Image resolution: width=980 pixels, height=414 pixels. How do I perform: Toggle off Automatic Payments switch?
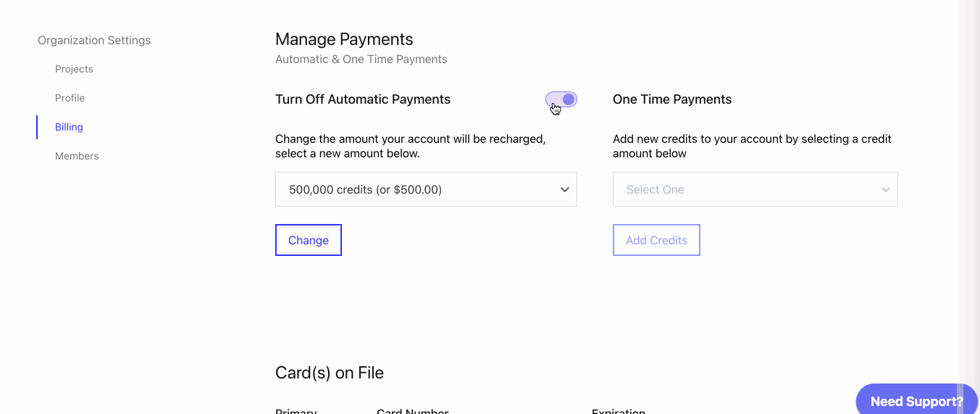(561, 99)
